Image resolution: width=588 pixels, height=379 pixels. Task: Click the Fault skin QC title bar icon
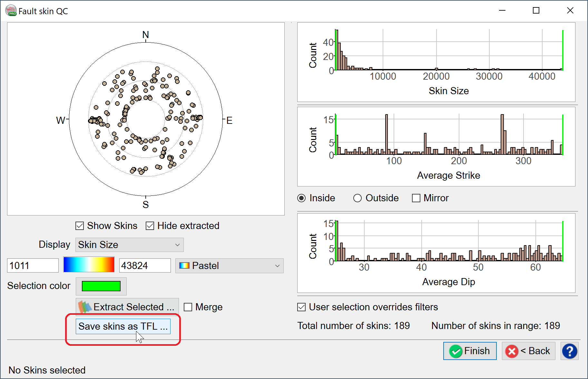tap(11, 11)
